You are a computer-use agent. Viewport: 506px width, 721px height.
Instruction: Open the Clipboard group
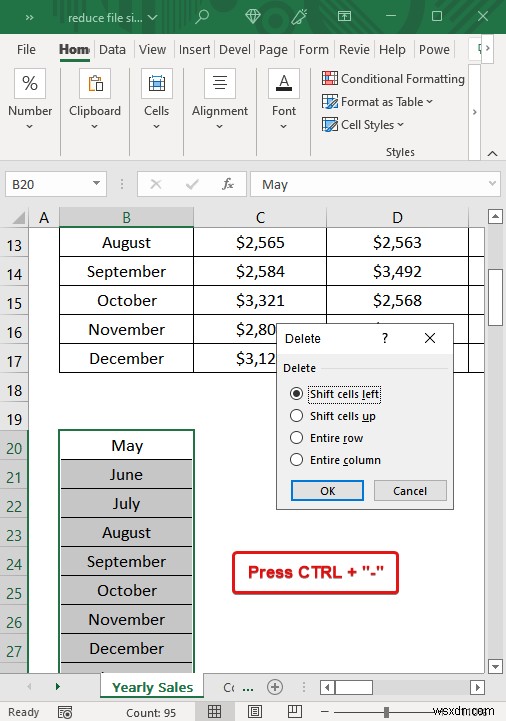(x=95, y=99)
